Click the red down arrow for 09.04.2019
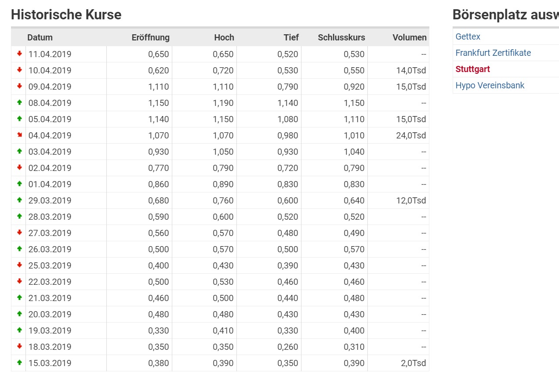 click(x=19, y=86)
